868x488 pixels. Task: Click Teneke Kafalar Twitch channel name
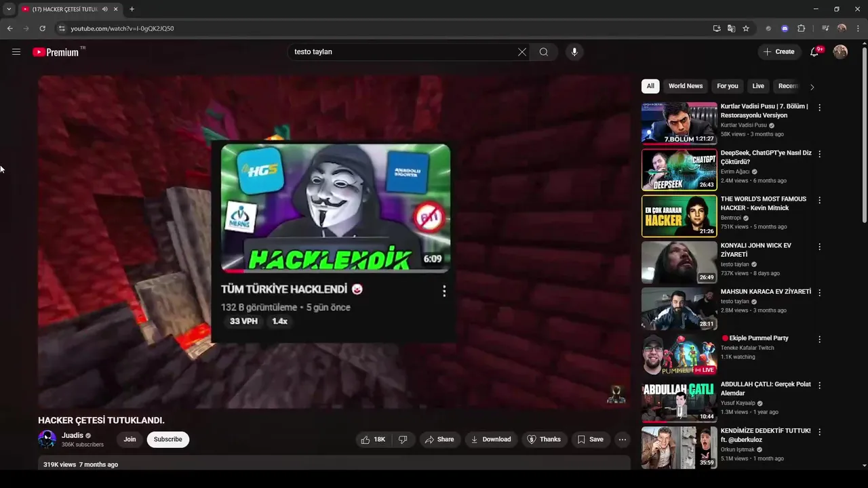coord(747,348)
